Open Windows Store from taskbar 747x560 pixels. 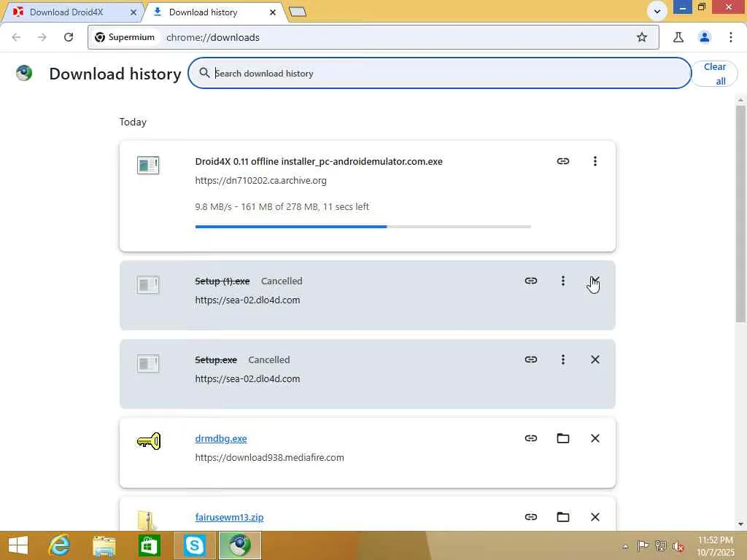point(149,545)
